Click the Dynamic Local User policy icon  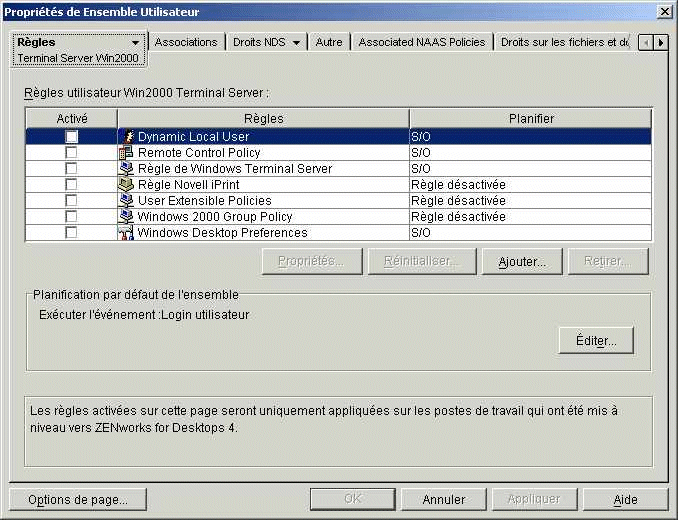128,137
